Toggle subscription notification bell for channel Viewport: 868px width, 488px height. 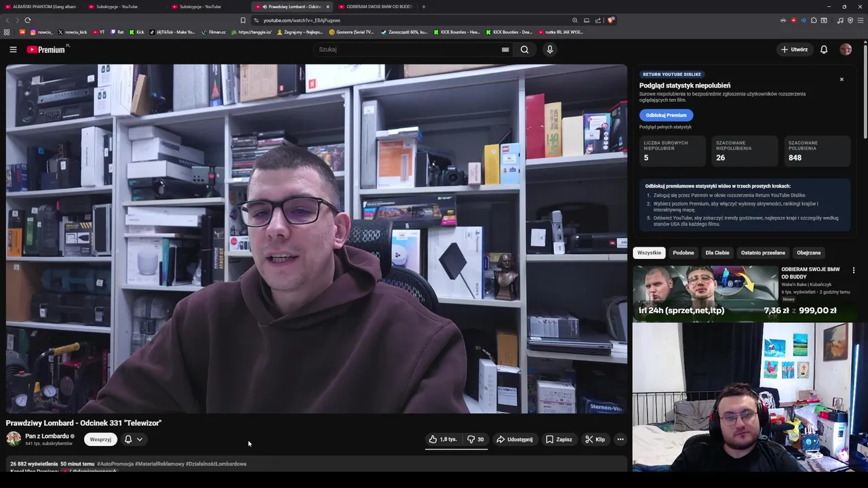[x=128, y=439]
